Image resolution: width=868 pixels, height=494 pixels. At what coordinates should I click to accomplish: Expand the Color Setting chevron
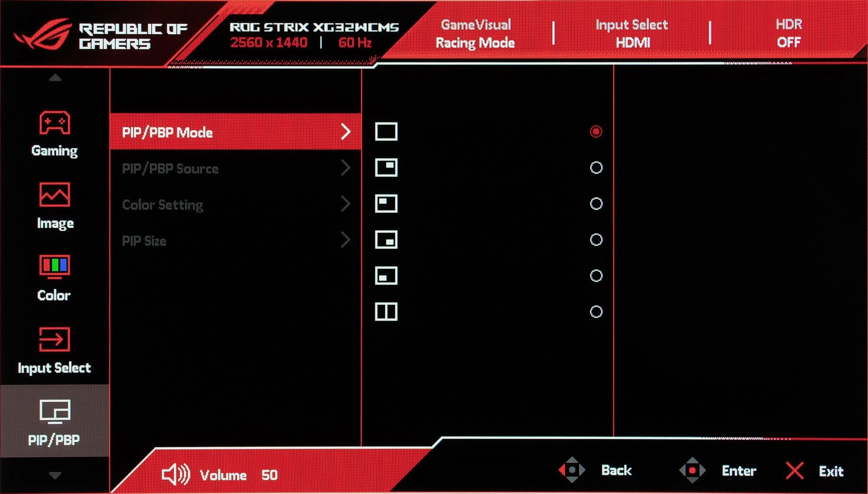coord(346,204)
